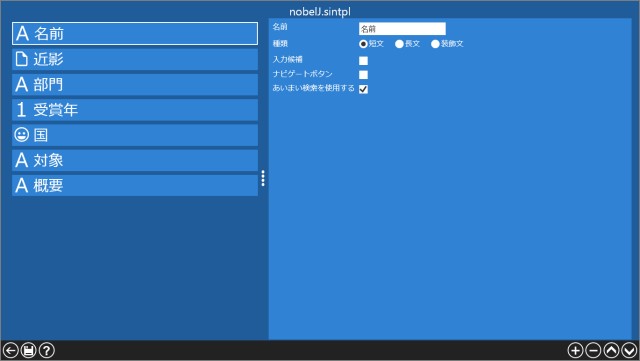Select the 近影 field row
Viewport: 640px width, 361px height.
135,59
